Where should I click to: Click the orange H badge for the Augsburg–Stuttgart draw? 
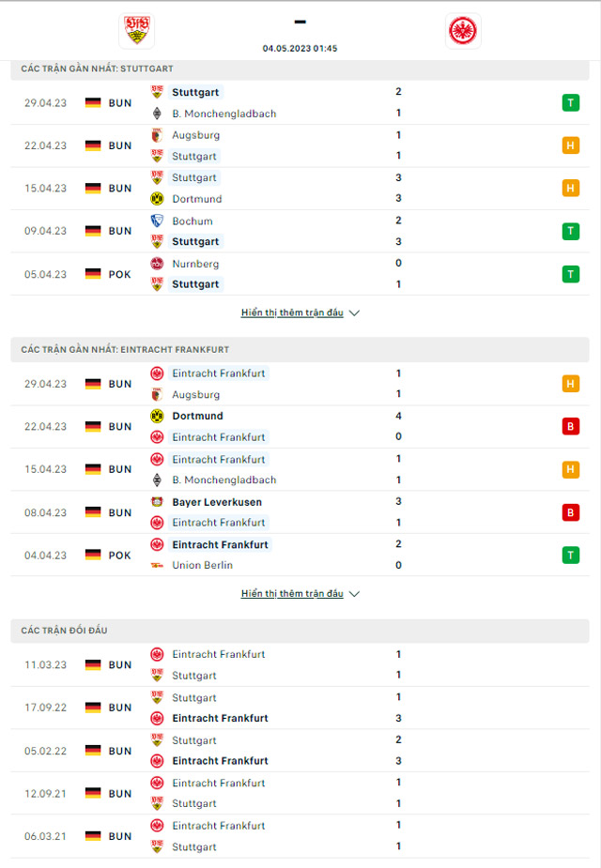pos(571,145)
